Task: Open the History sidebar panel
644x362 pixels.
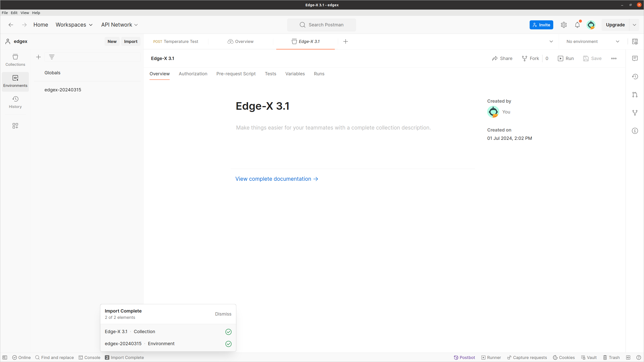Action: pos(15,102)
